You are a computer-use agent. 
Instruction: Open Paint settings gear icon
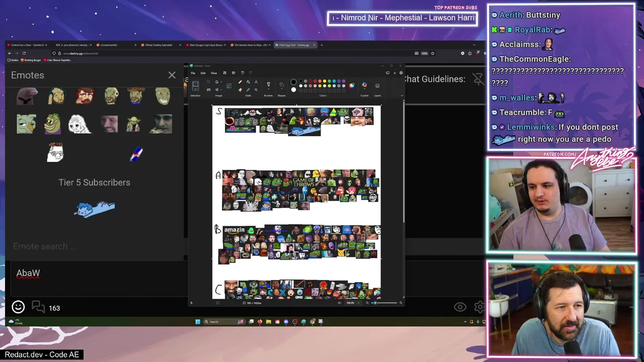401,73
